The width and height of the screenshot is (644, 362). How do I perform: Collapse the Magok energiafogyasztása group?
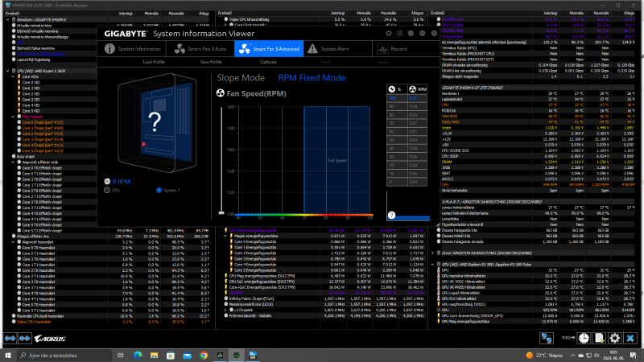click(x=225, y=236)
